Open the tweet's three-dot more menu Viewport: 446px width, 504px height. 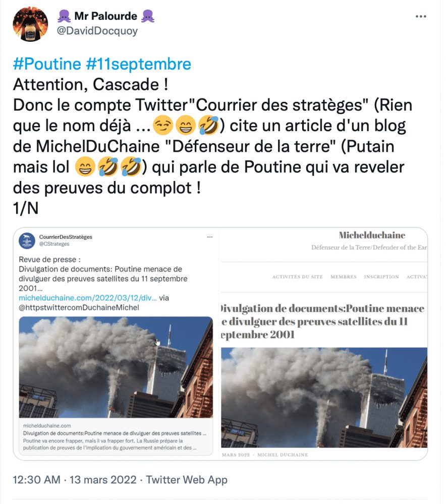[x=421, y=17]
